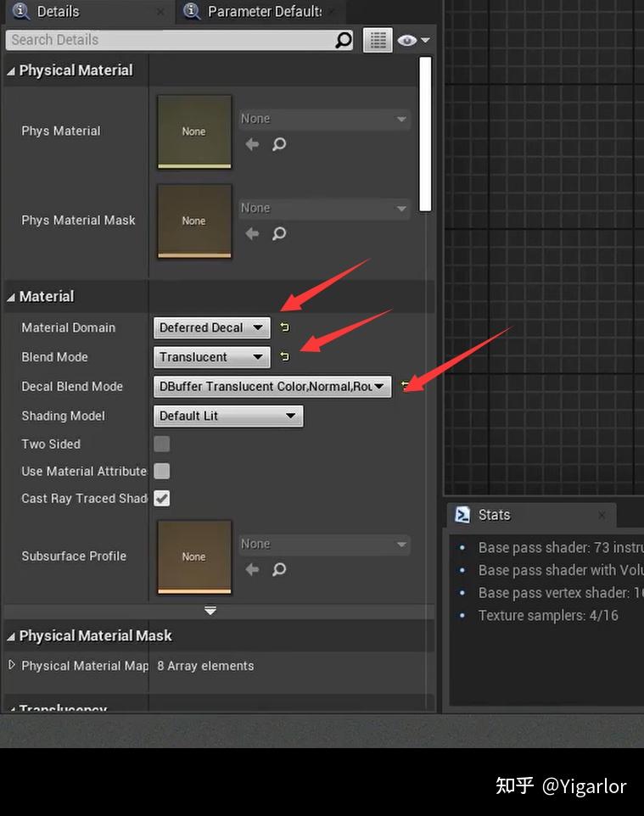Image resolution: width=644 pixels, height=816 pixels.
Task: Use selected asset arrow for Phys Material Mask
Action: tap(252, 233)
